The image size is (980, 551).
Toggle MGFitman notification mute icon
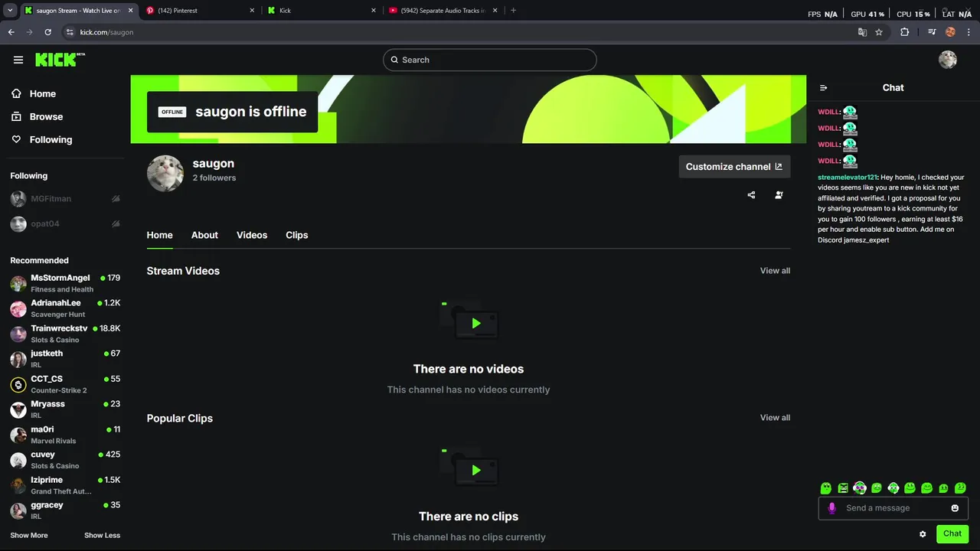(x=116, y=199)
